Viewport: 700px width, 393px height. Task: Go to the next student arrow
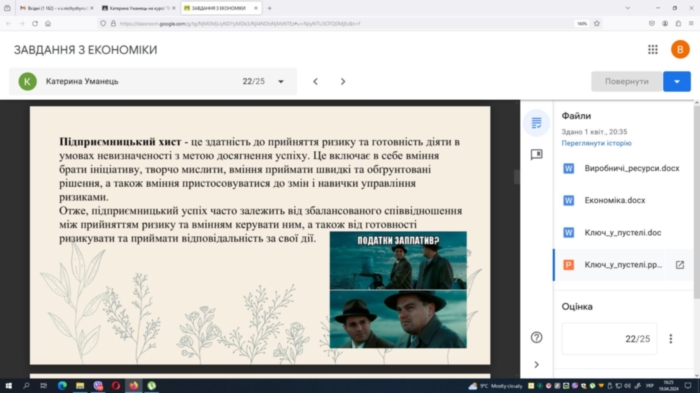pyautogui.click(x=343, y=81)
